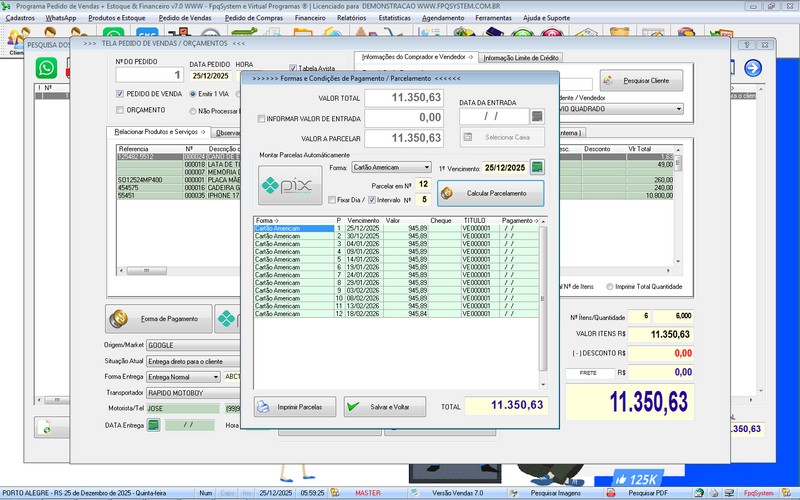Click the globe icon in status bar
The width and height of the screenshot is (800, 500).
click(x=699, y=493)
